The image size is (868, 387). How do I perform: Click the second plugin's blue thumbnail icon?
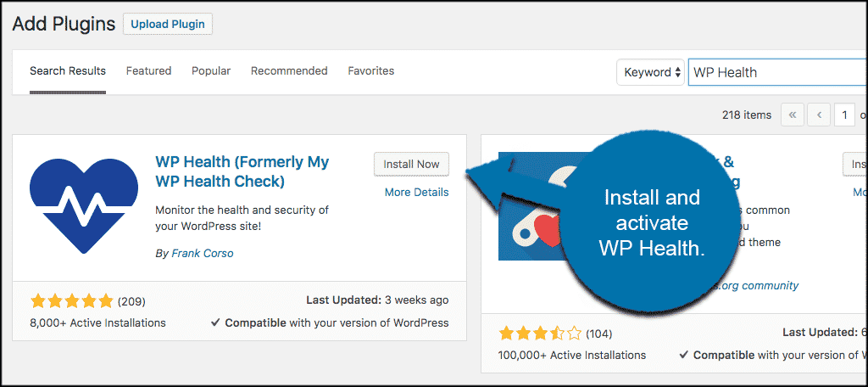pos(534,206)
